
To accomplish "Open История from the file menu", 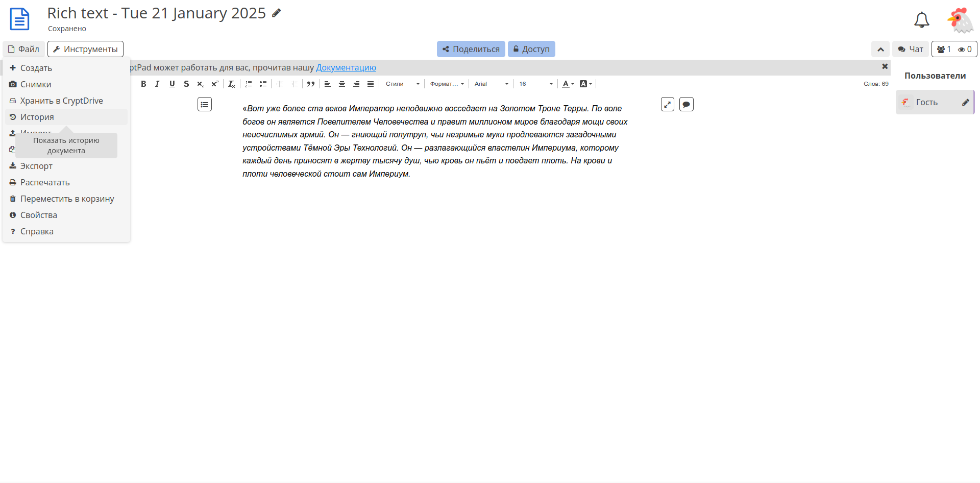I will click(x=66, y=117).
